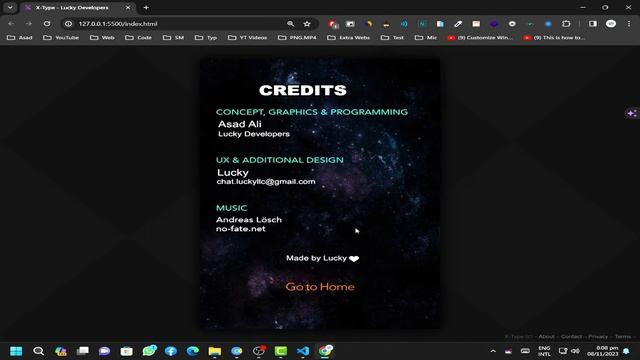Open Windows taskbar search
The width and height of the screenshot is (640, 360).
click(x=38, y=351)
